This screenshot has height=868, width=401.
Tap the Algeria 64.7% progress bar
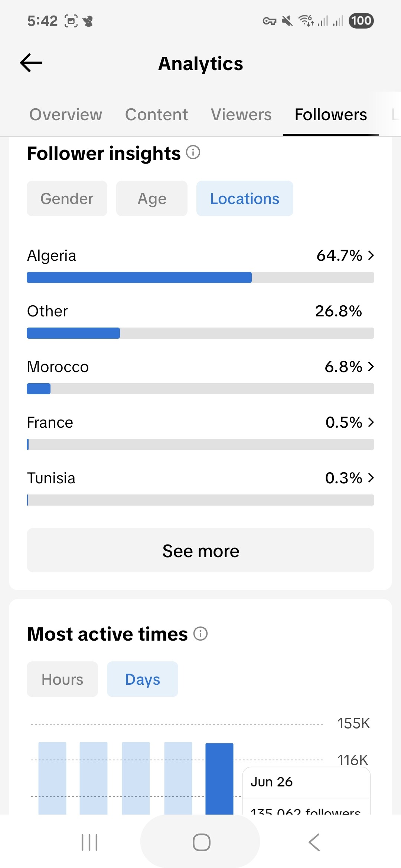(x=200, y=277)
